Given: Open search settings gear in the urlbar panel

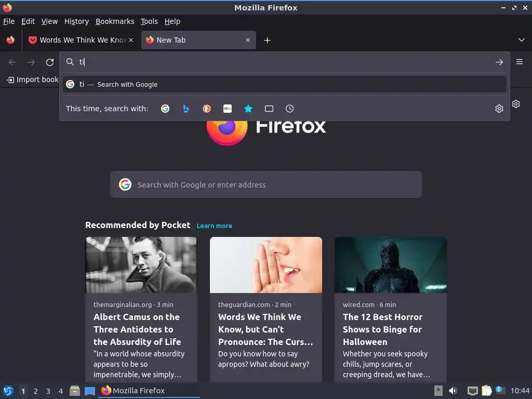Looking at the screenshot, I should click(499, 109).
